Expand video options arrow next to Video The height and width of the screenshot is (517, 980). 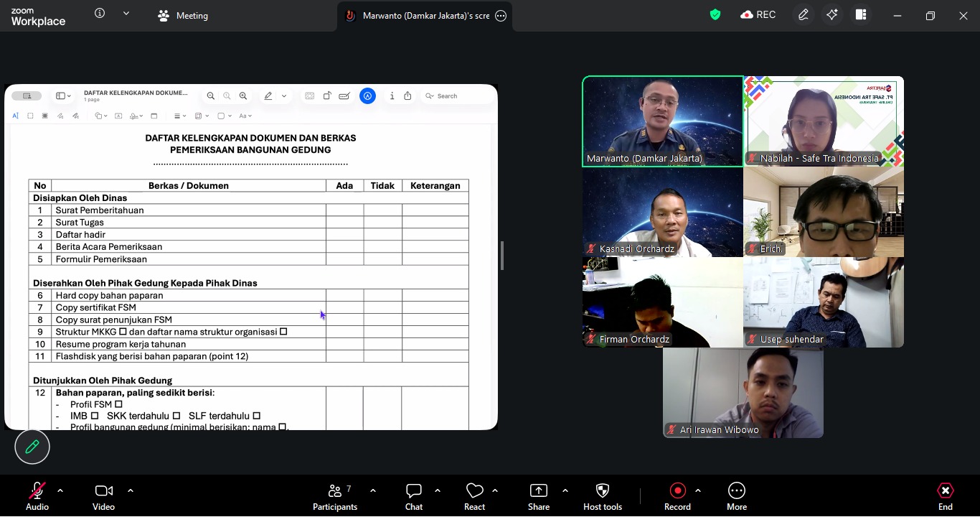(131, 490)
